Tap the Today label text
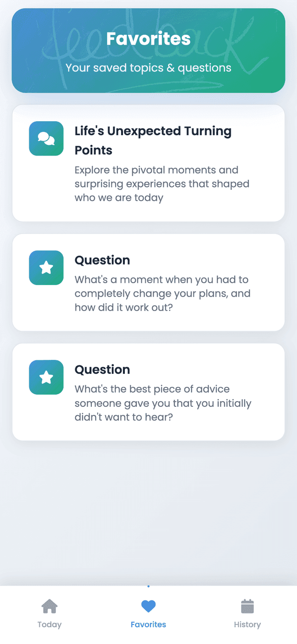This screenshot has width=297, height=644. pos(49,624)
